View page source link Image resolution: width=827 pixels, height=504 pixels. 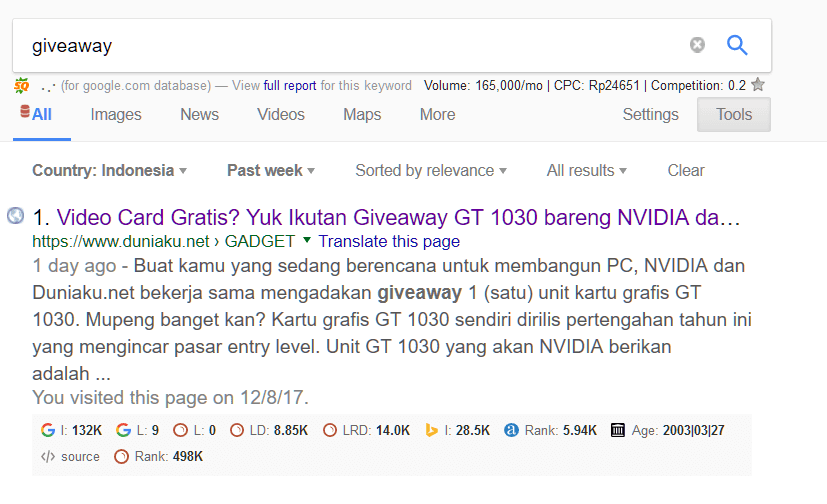tap(70, 457)
